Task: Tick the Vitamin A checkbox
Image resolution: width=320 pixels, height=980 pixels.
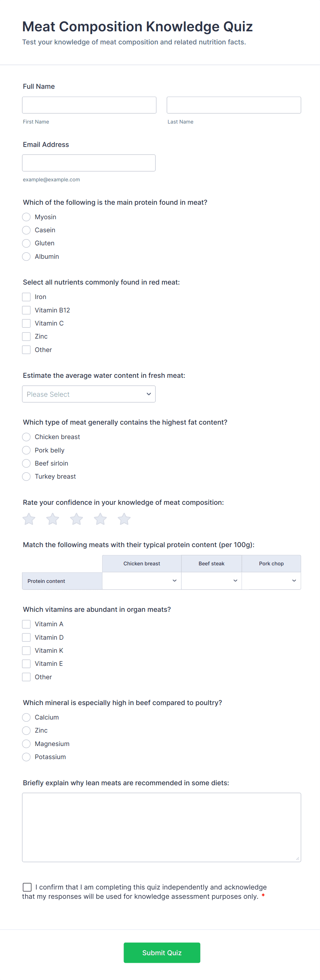Action: 26,624
